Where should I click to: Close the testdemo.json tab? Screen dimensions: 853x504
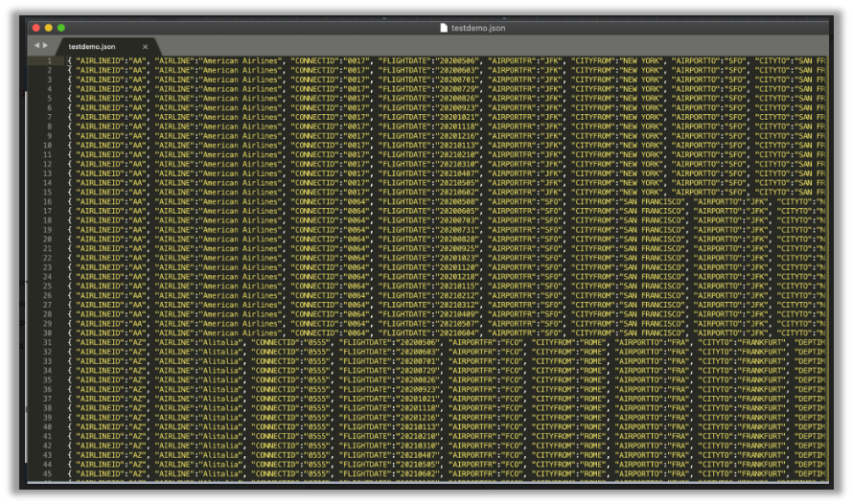[145, 47]
